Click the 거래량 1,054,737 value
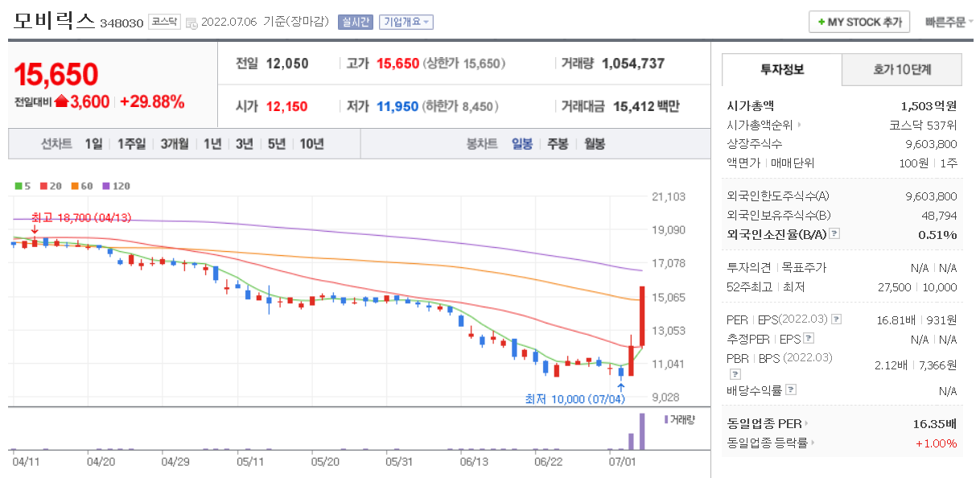The width and height of the screenshot is (980, 478). 633,64
